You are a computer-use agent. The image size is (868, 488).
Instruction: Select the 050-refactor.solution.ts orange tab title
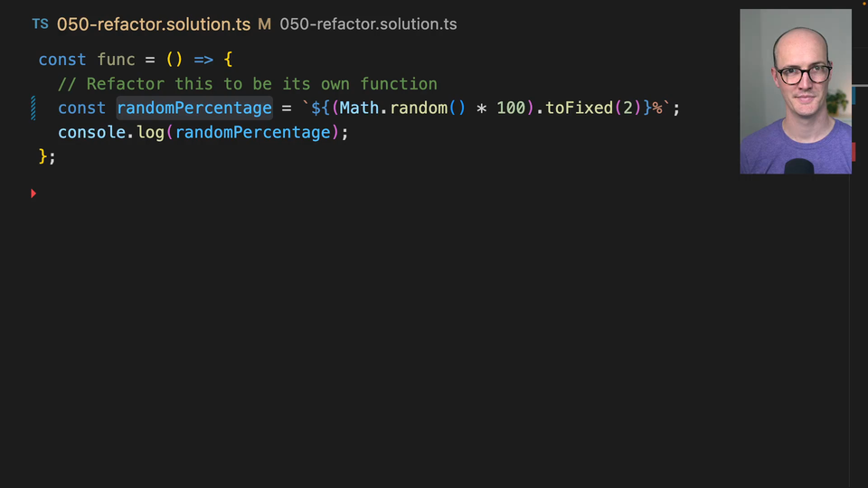point(153,23)
